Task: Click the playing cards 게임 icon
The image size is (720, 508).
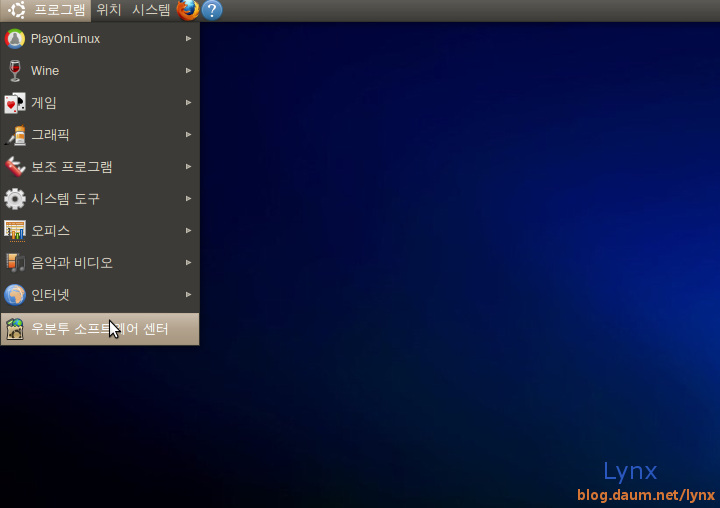Action: click(15, 103)
